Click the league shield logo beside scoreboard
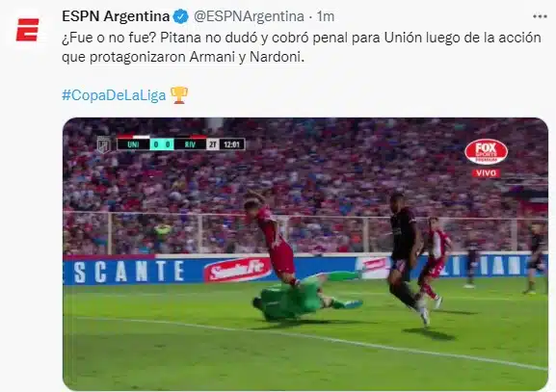The width and height of the screenshot is (556, 392). 103,144
